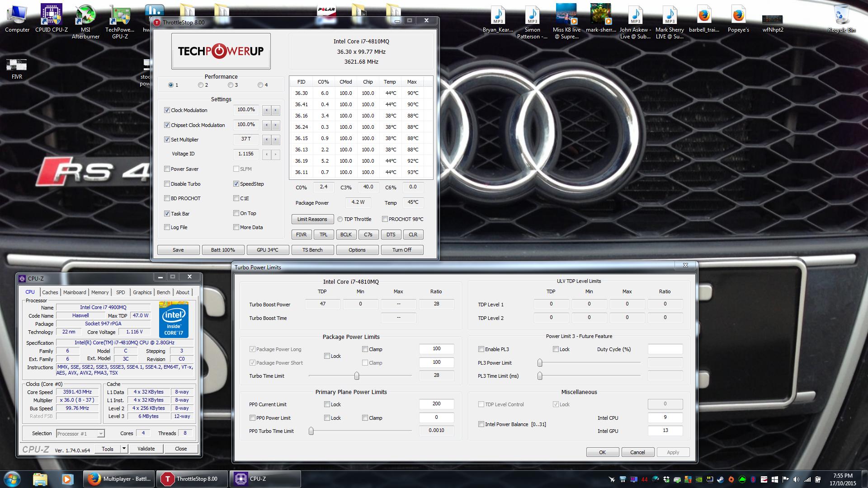This screenshot has width=868, height=488.
Task: Click Limit Reasons button in ThrottleStop
Action: pyautogui.click(x=312, y=219)
